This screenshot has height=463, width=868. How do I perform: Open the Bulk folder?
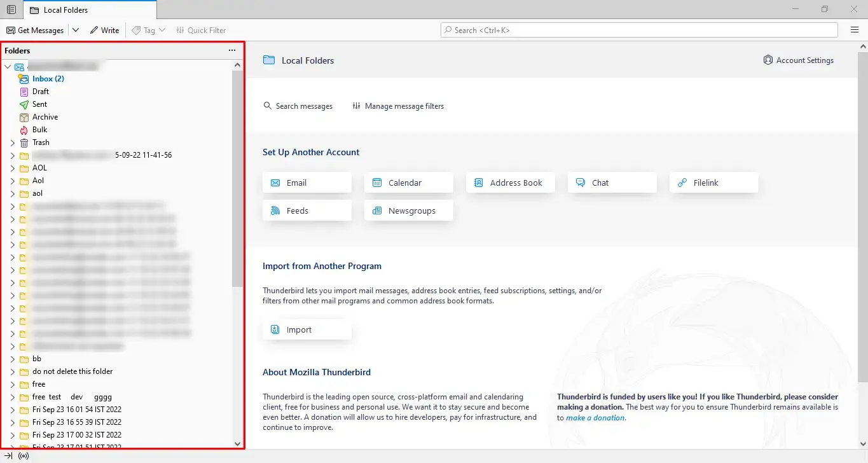coord(39,130)
